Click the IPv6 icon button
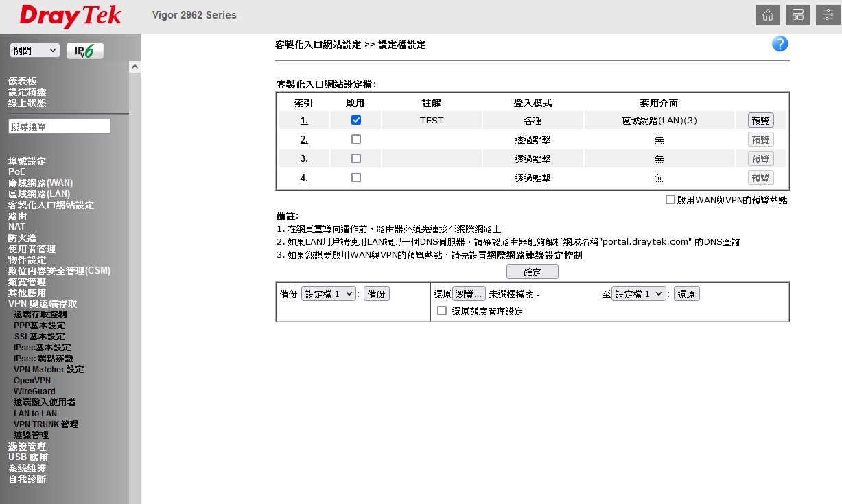 click(x=85, y=51)
